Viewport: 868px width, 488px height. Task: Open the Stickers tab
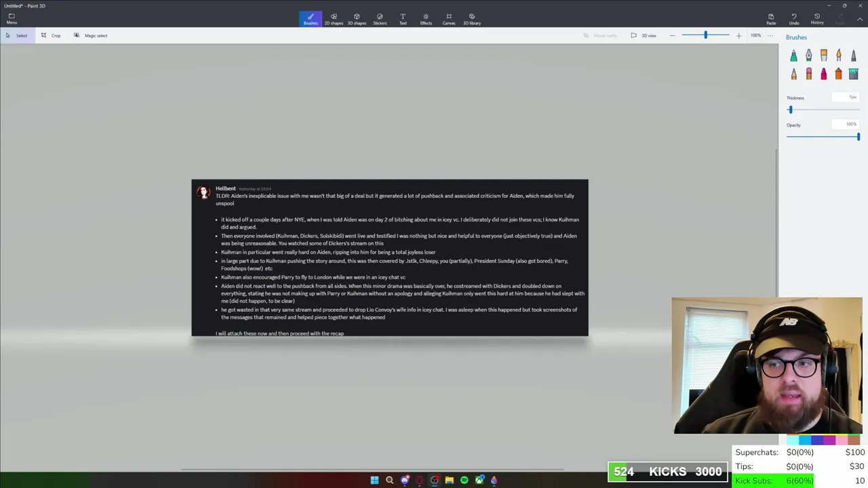pos(380,19)
